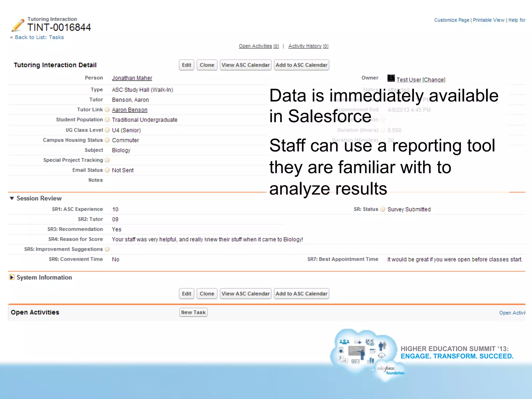Open Jonathan Maher person record
The width and height of the screenshot is (532, 399).
pyautogui.click(x=132, y=78)
